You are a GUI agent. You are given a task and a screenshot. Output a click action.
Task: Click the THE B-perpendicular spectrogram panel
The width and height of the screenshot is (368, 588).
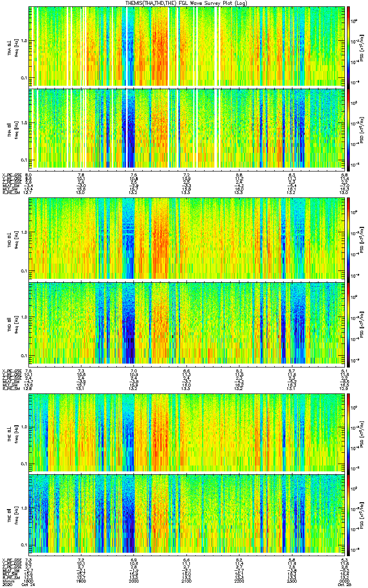(187, 431)
